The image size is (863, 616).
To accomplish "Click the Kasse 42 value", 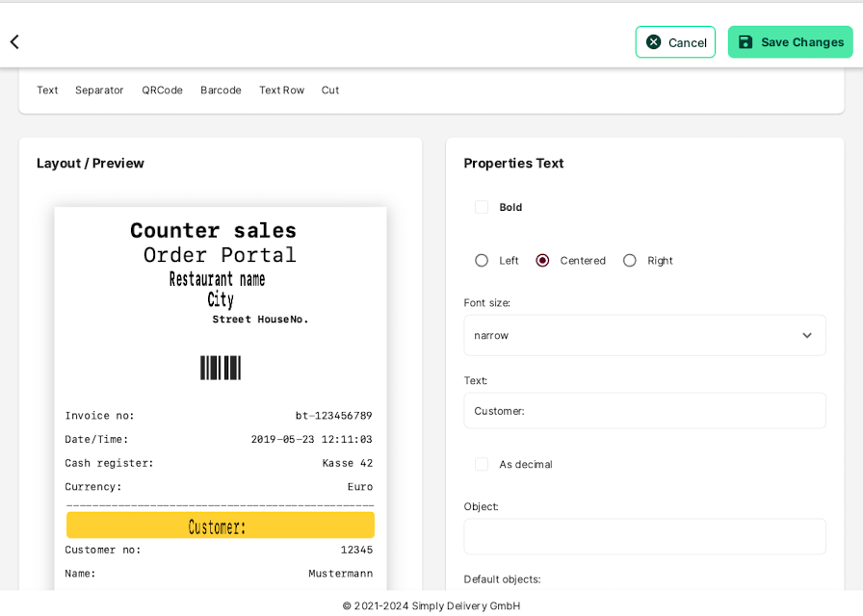I will click(x=348, y=463).
